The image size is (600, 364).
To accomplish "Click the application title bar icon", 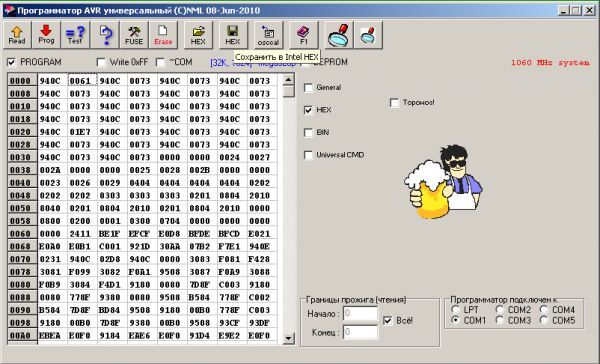I will [x=9, y=10].
